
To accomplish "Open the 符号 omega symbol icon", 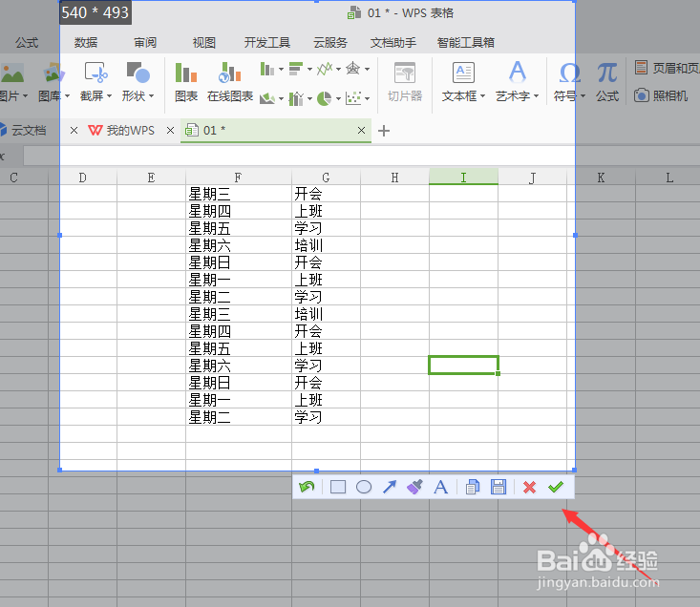I will [569, 73].
